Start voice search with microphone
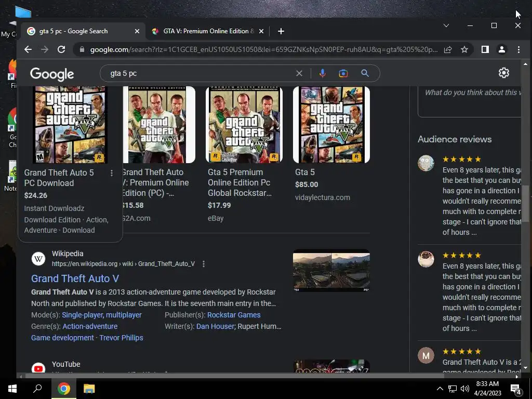 click(x=322, y=73)
